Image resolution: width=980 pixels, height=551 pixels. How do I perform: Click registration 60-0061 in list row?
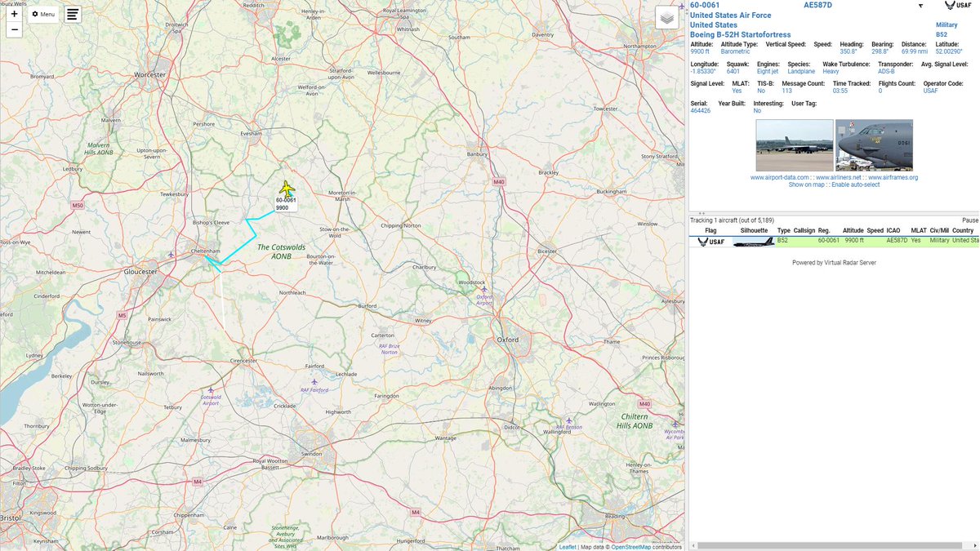[x=829, y=242]
